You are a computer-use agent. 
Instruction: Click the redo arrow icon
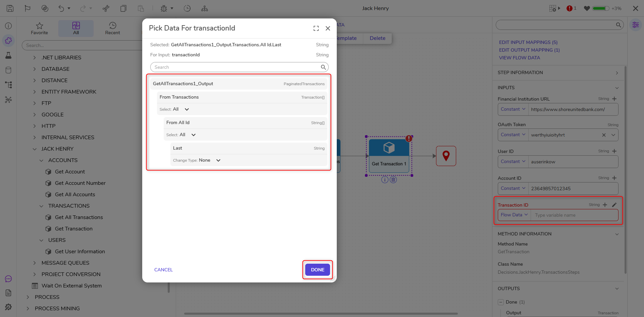(83, 8)
